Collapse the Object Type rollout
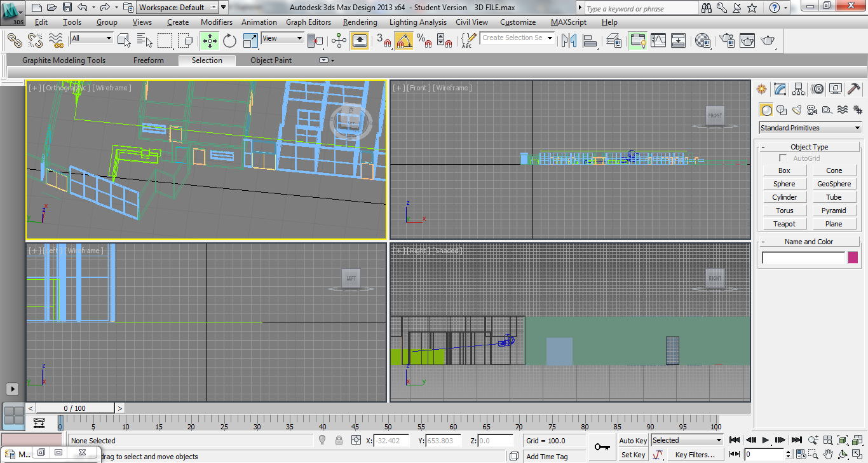 coord(810,147)
